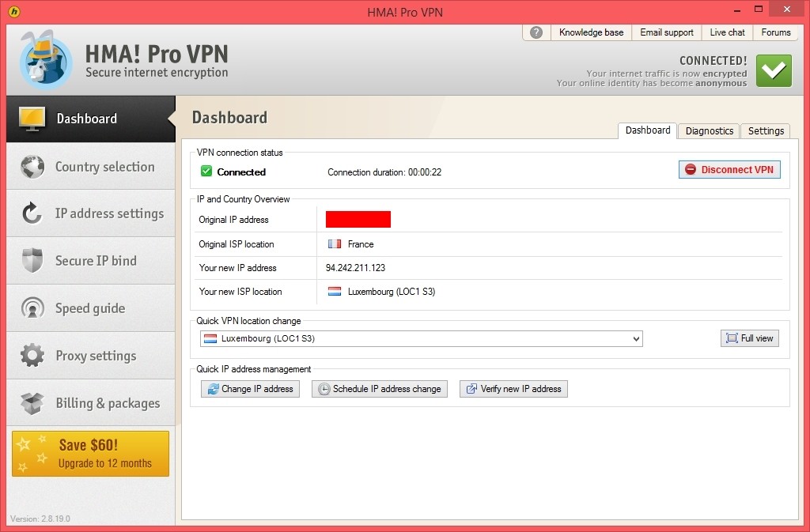Click the France location text
The width and height of the screenshot is (810, 532).
tap(361, 244)
